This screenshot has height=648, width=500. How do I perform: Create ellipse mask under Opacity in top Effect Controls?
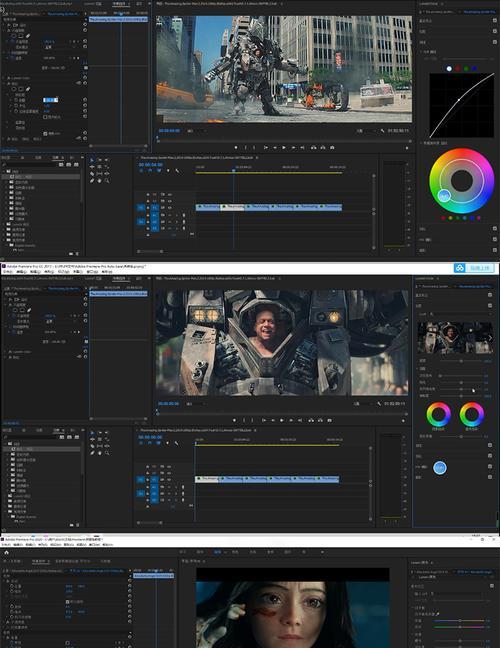point(14,36)
